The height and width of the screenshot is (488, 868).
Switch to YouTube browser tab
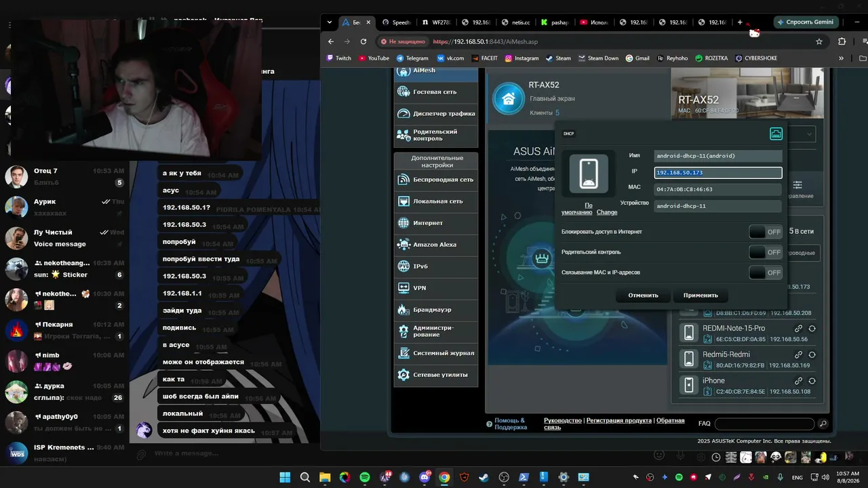pyautogui.click(x=594, y=22)
